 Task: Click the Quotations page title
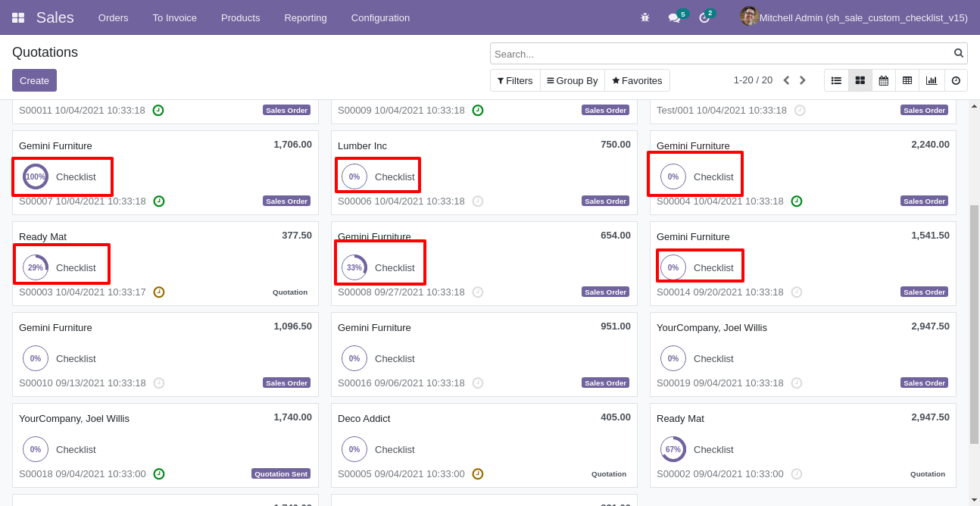[45, 52]
